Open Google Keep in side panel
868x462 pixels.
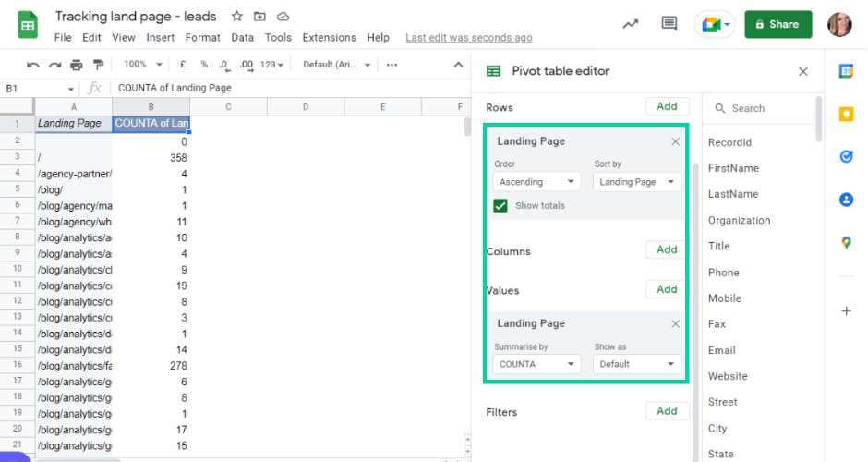pyautogui.click(x=846, y=114)
